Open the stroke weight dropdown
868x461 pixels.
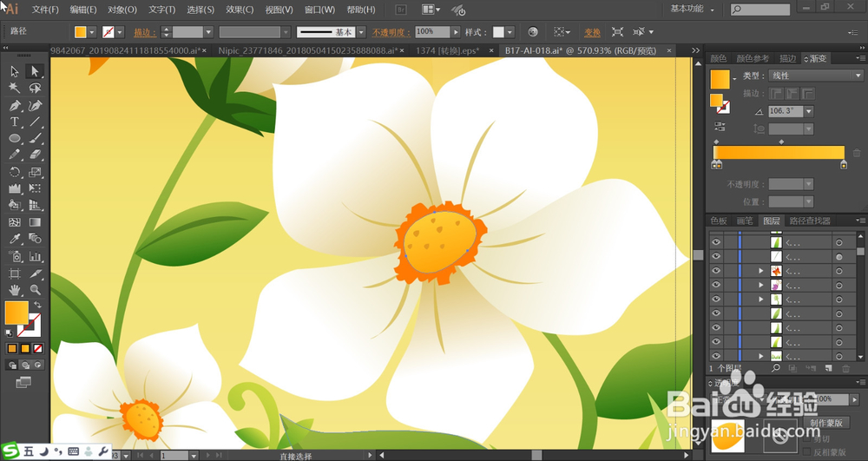click(208, 32)
